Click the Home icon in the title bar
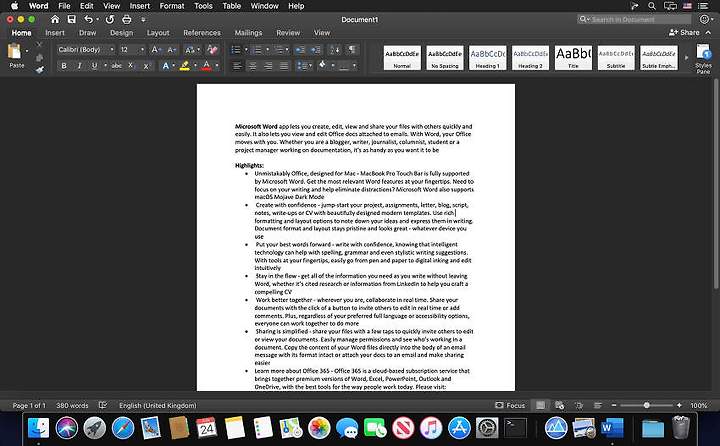This screenshot has width=720, height=446. [x=55, y=19]
